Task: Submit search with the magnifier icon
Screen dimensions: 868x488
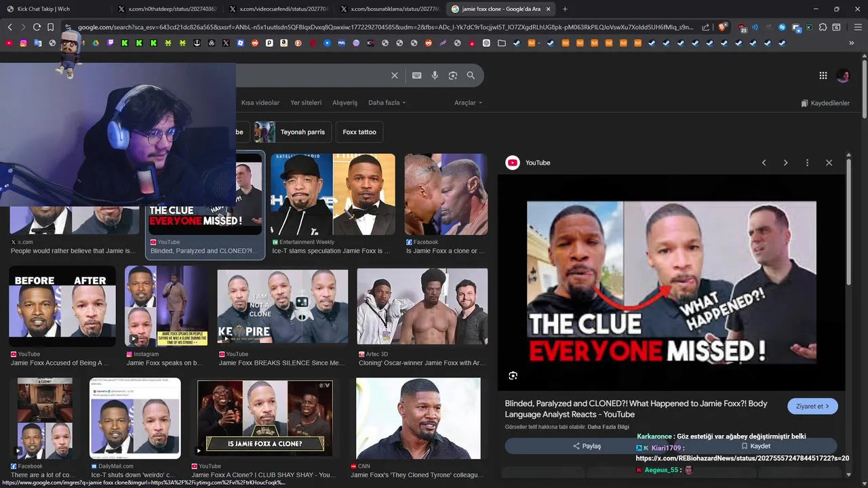Action: 471,75
